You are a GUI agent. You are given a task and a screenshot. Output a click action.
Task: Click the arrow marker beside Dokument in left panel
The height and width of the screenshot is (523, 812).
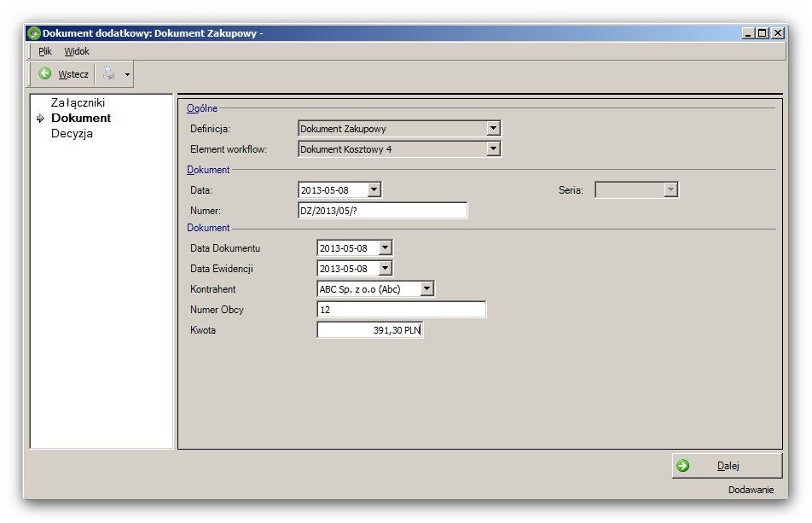click(x=40, y=119)
